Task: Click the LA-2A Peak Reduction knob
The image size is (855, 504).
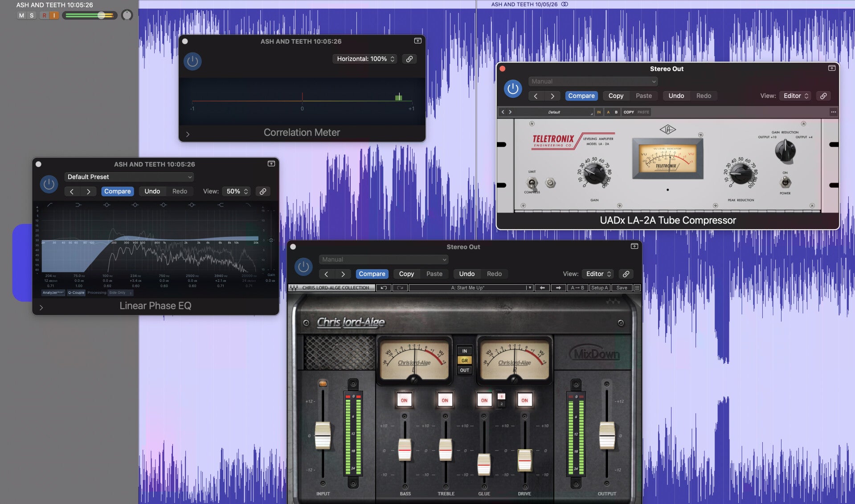Action: tap(740, 174)
